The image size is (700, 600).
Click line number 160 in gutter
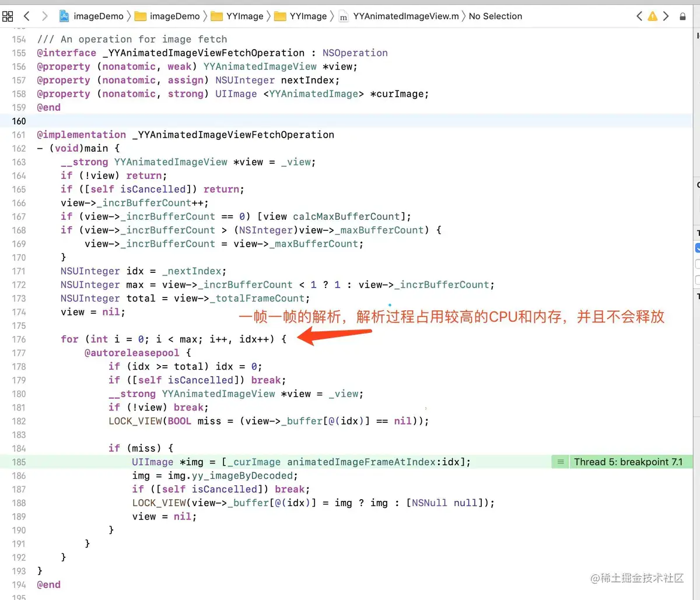(x=19, y=121)
